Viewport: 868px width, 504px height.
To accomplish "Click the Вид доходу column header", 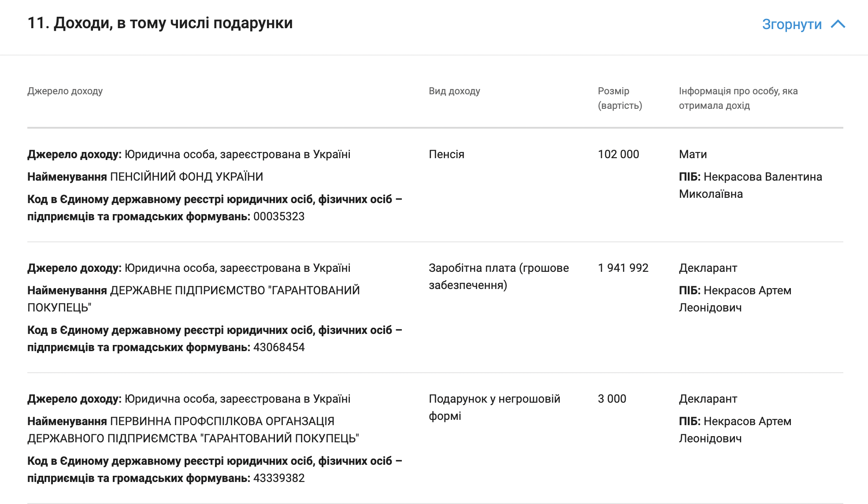I will [454, 91].
